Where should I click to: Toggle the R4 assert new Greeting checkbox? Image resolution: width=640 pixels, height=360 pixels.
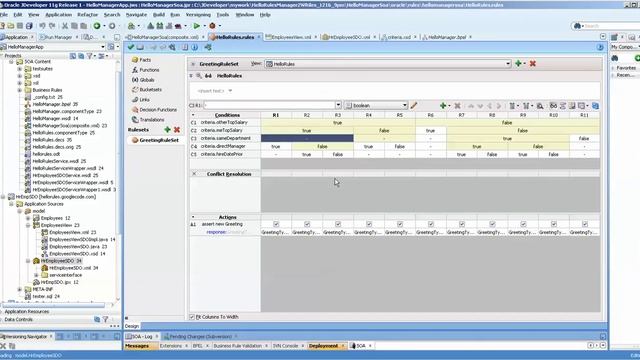369,224
